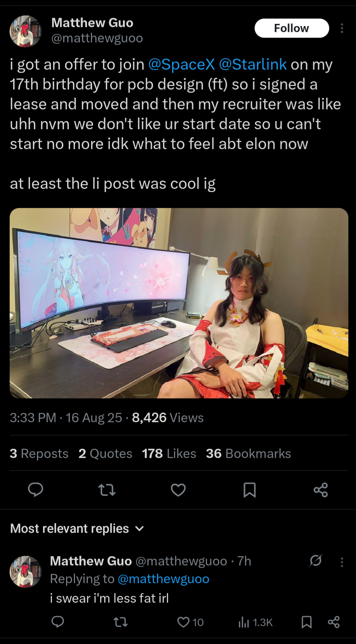Screen dimensions: 356x644
Task: Open view analytics on the 1.3K reply
Action: (x=255, y=622)
